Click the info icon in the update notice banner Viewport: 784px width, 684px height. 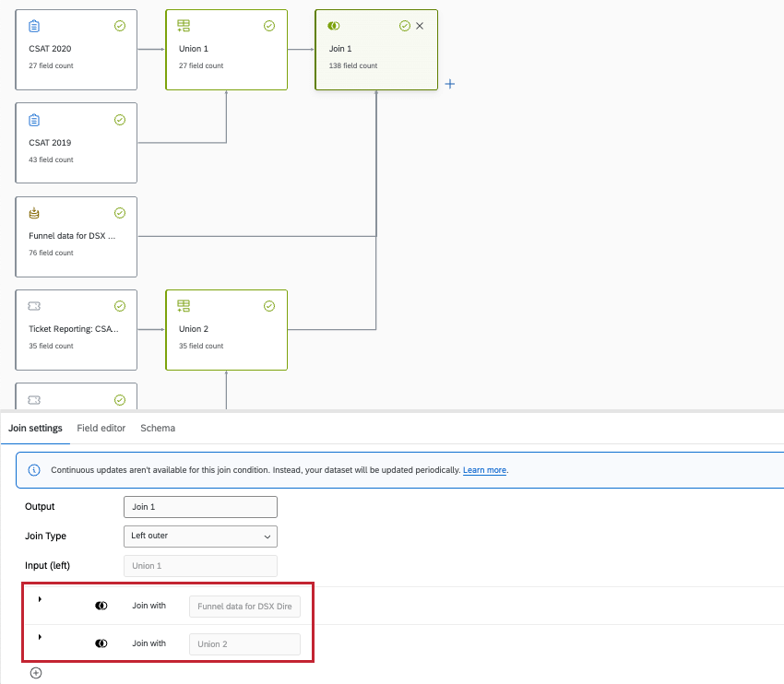pos(34,469)
